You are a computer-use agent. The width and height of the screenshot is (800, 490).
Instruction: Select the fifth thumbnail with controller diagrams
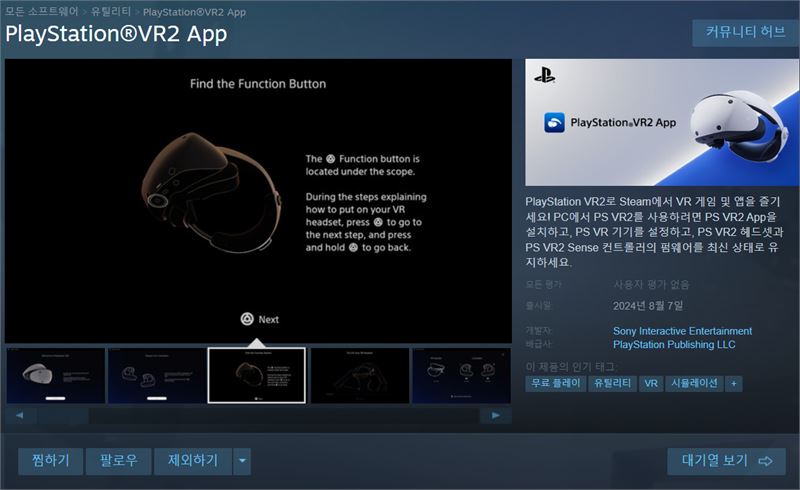pyautogui.click(x=461, y=376)
